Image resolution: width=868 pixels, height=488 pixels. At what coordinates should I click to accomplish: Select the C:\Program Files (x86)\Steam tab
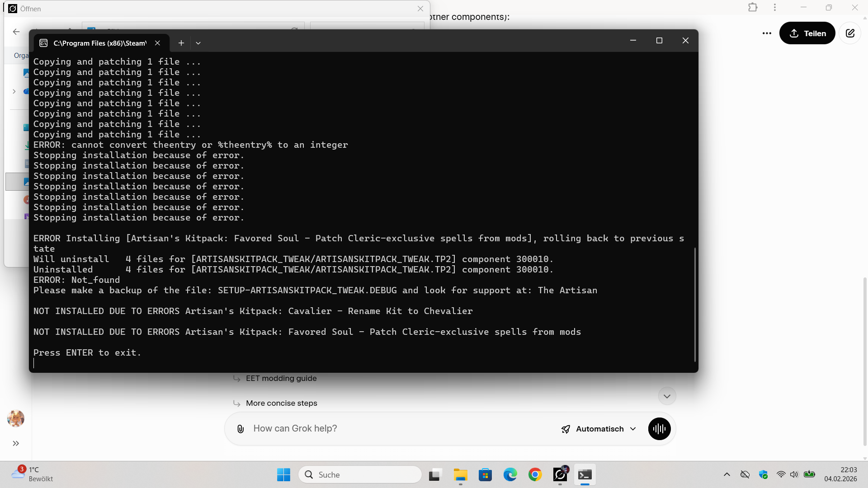click(99, 43)
